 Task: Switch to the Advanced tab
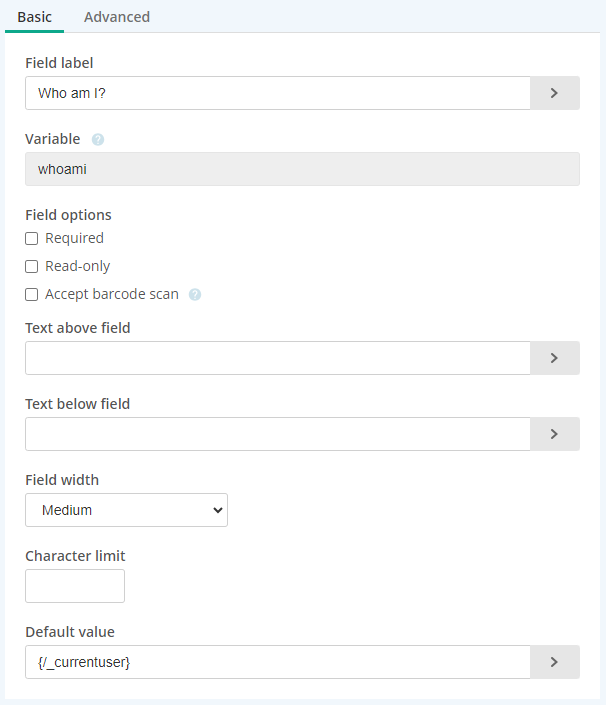pos(117,17)
